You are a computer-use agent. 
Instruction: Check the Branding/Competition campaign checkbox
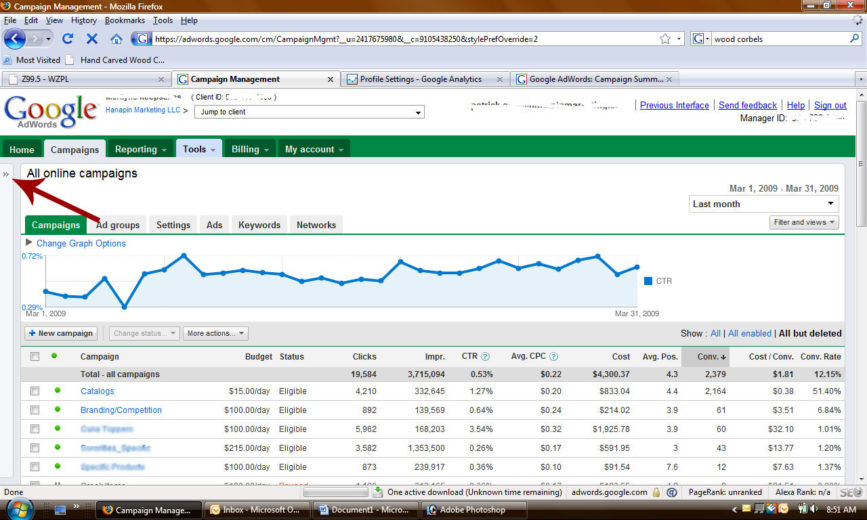pos(34,410)
